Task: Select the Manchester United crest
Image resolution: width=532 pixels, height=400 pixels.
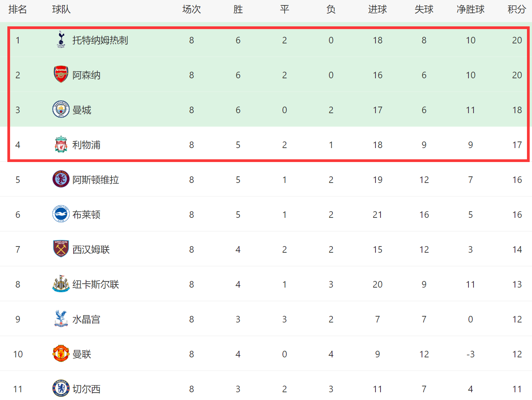Action: (61, 353)
